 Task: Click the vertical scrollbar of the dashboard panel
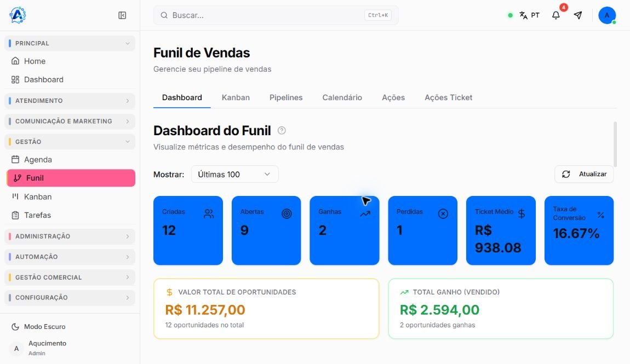coord(615,145)
